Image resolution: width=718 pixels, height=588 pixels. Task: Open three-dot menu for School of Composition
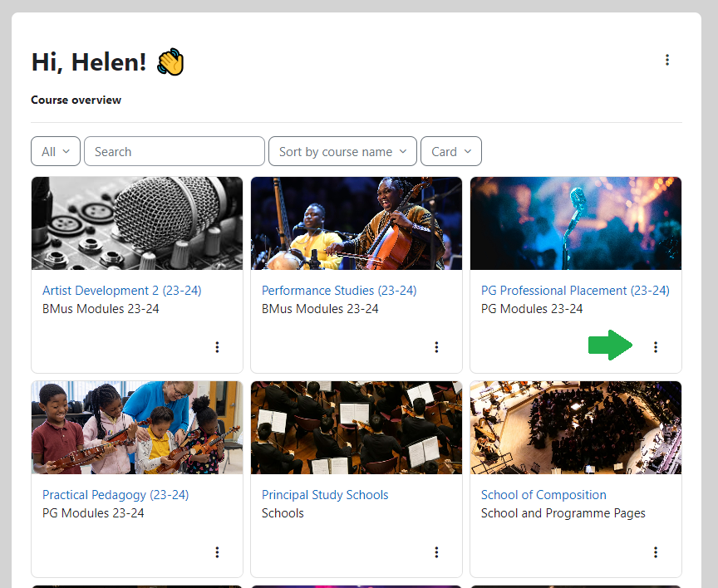(x=656, y=552)
